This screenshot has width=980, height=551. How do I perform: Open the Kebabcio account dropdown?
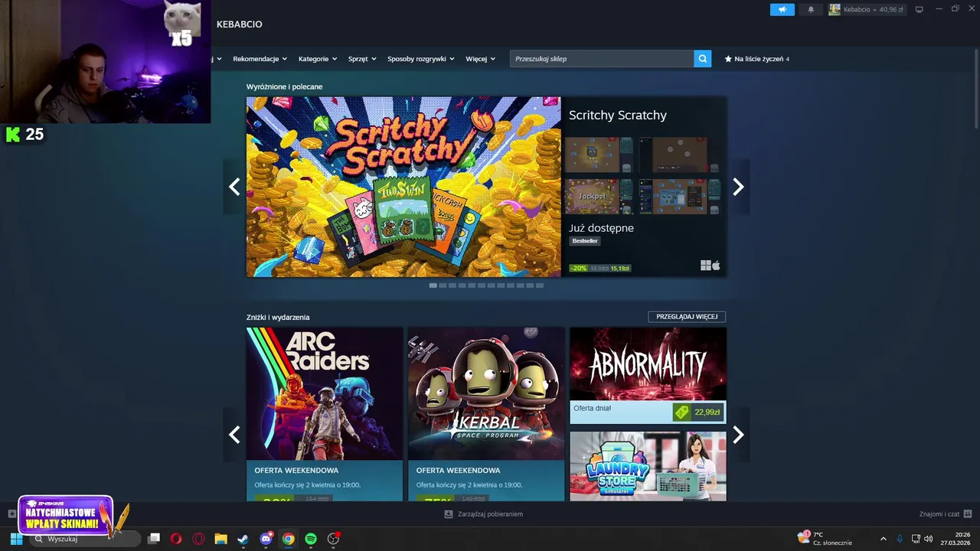tap(873, 9)
